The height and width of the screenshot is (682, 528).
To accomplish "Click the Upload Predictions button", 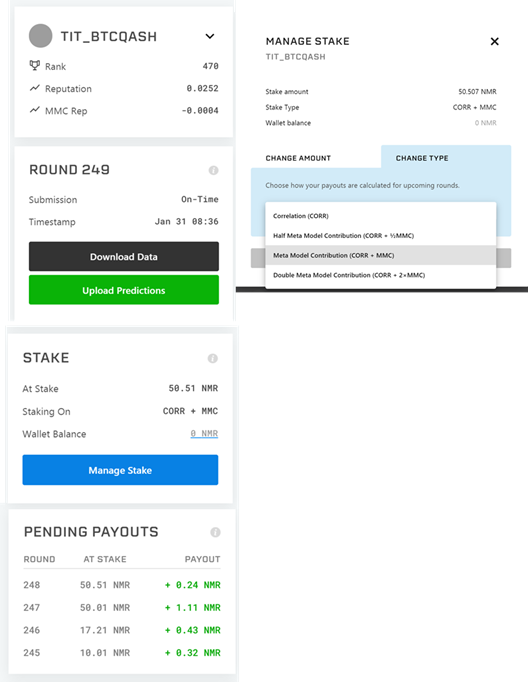I will point(124,290).
